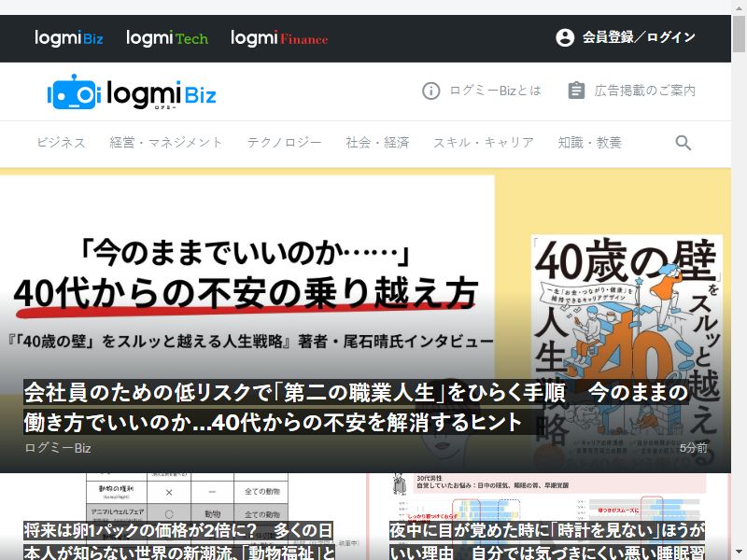Click the 5分前 timestamp

(694, 448)
